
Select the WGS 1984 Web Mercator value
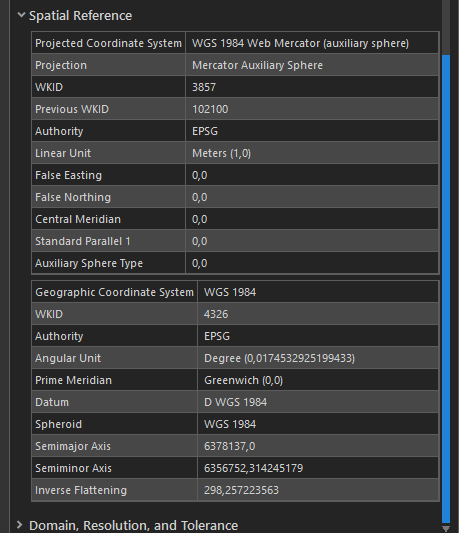[x=300, y=43]
